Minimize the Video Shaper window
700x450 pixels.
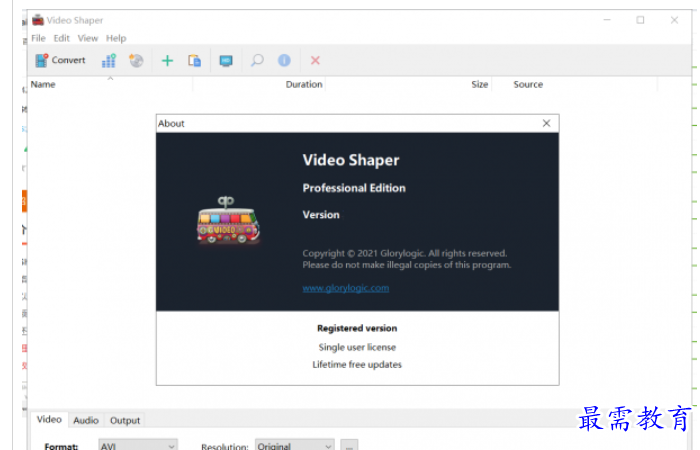click(x=607, y=20)
